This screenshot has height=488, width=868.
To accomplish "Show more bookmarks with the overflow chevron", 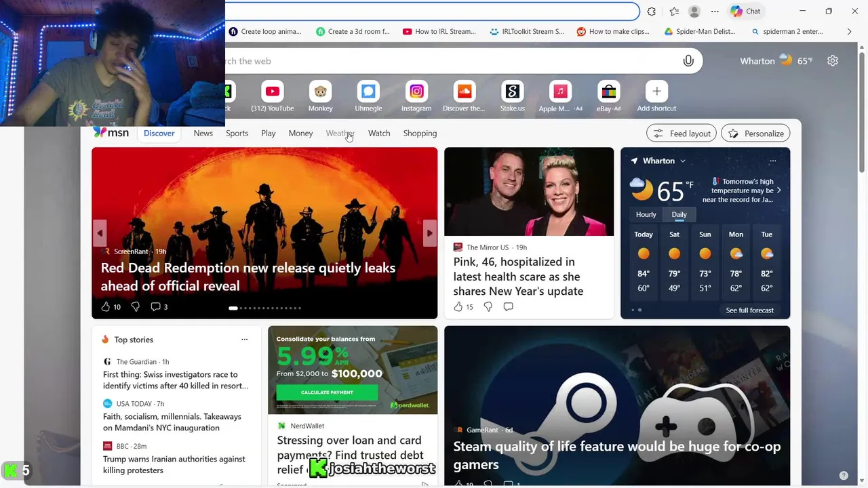I will tap(849, 32).
